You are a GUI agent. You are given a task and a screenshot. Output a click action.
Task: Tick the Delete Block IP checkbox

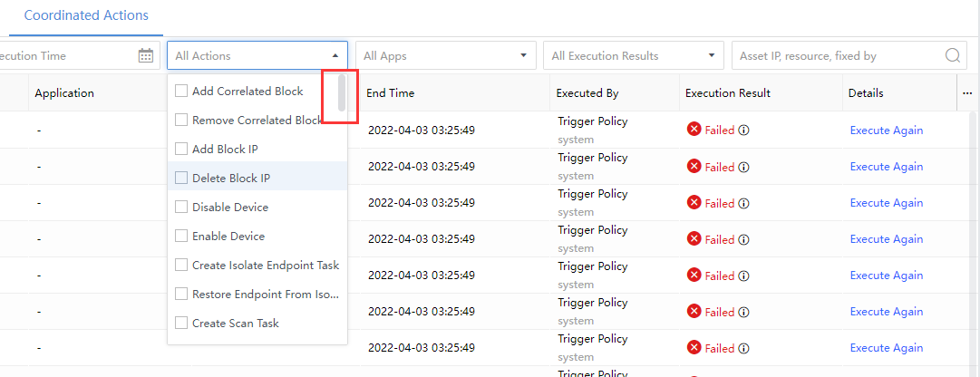pos(180,178)
